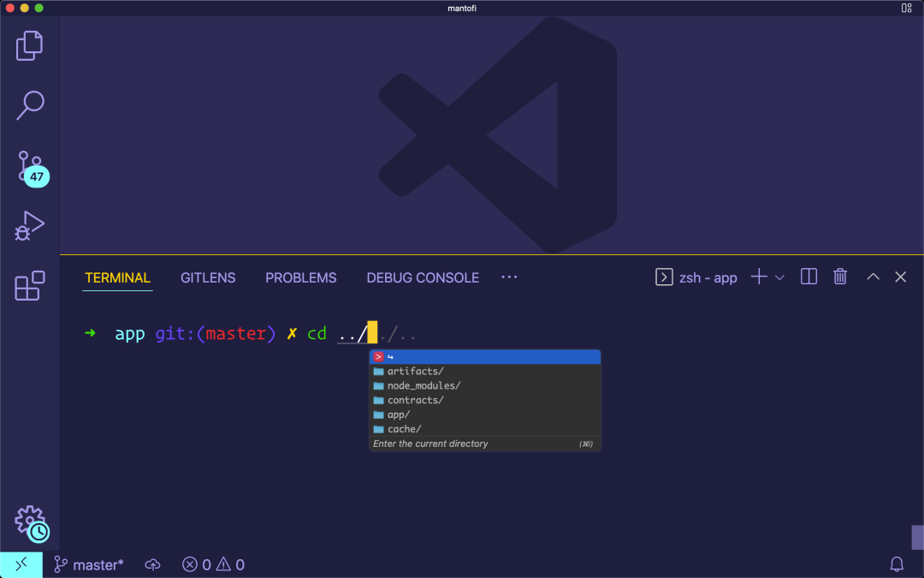Choose app/ folder suggestion

click(484, 414)
